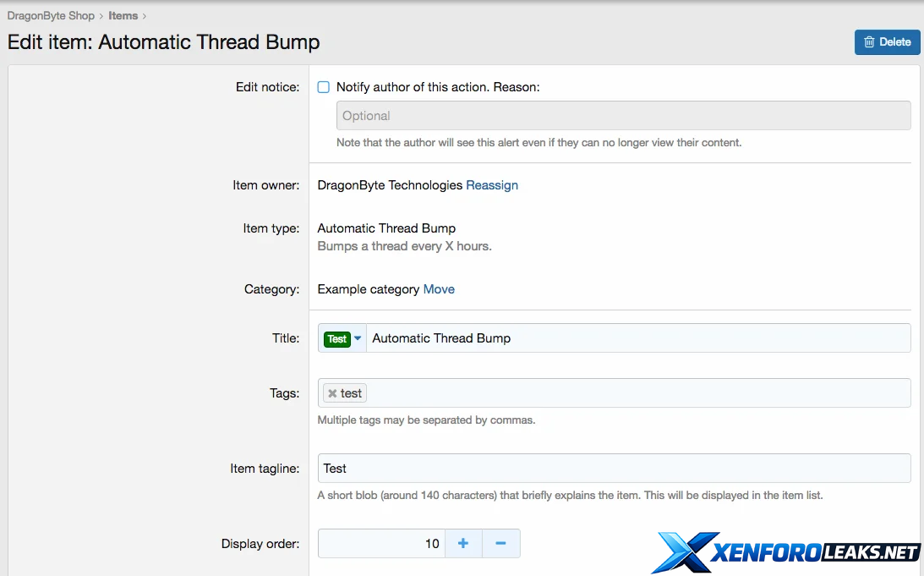Click the XenforoLeaks logo watermark
The height and width of the screenshot is (576, 924).
(x=785, y=552)
